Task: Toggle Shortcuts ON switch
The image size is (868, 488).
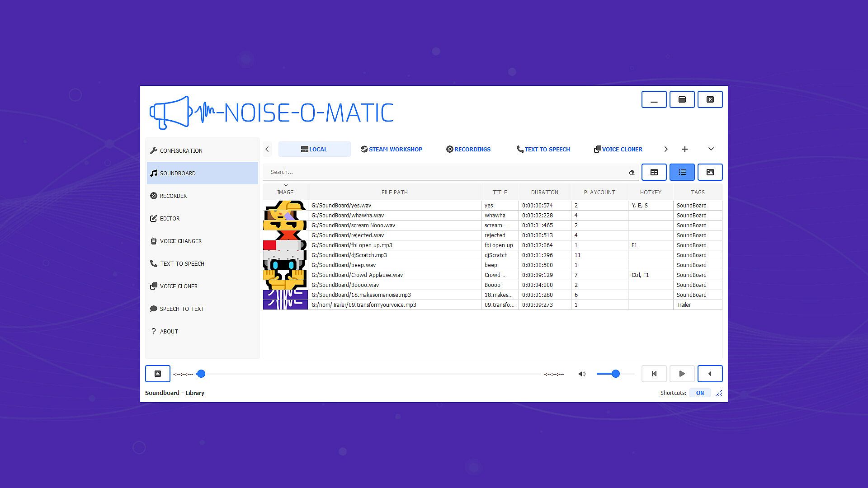Action: [699, 393]
